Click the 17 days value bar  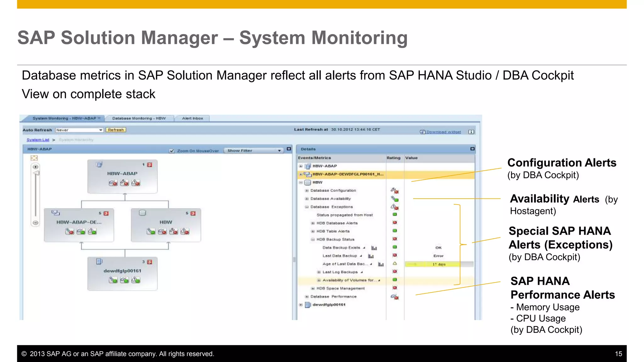click(439, 264)
